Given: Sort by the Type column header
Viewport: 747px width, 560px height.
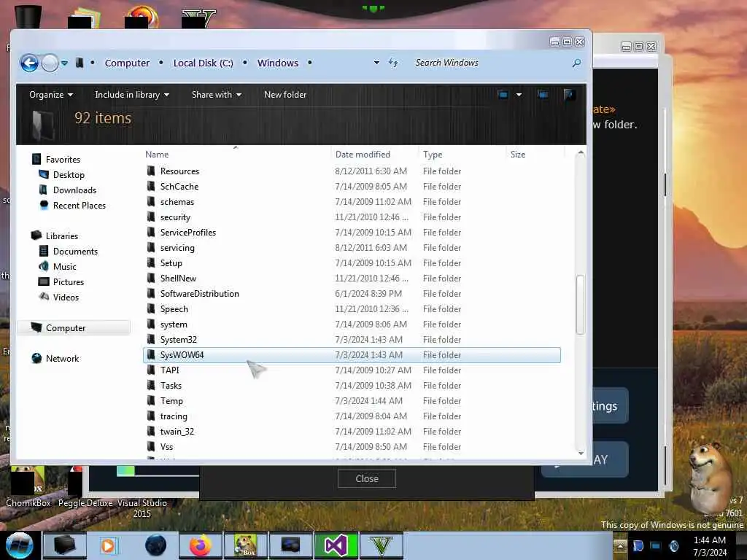Looking at the screenshot, I should 433,155.
